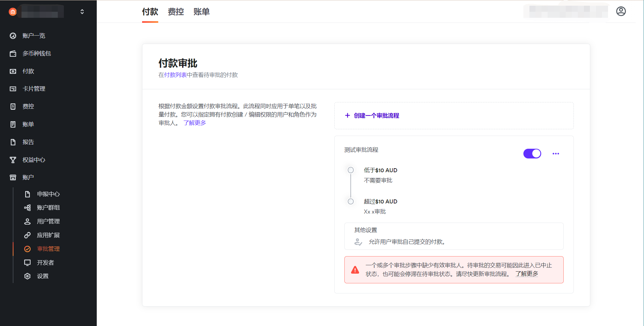Screen dimensions: 644x326
Task: Click the 费控 expense icon
Action: (x=13, y=106)
